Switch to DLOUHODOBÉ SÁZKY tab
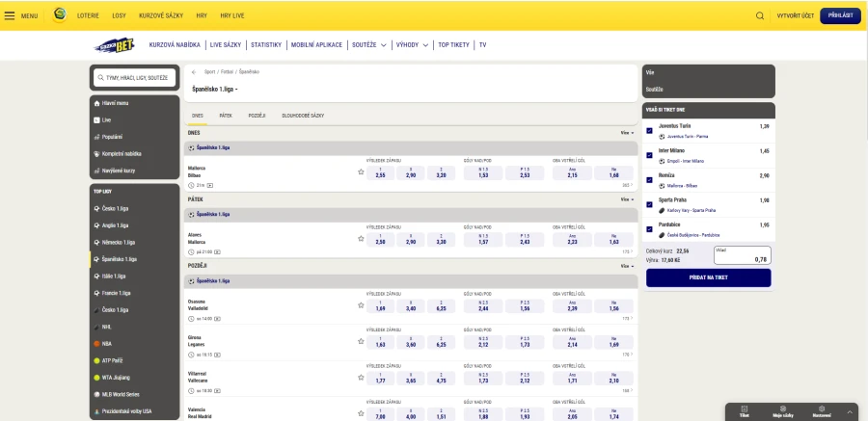This screenshot has width=868, height=421. tap(303, 116)
